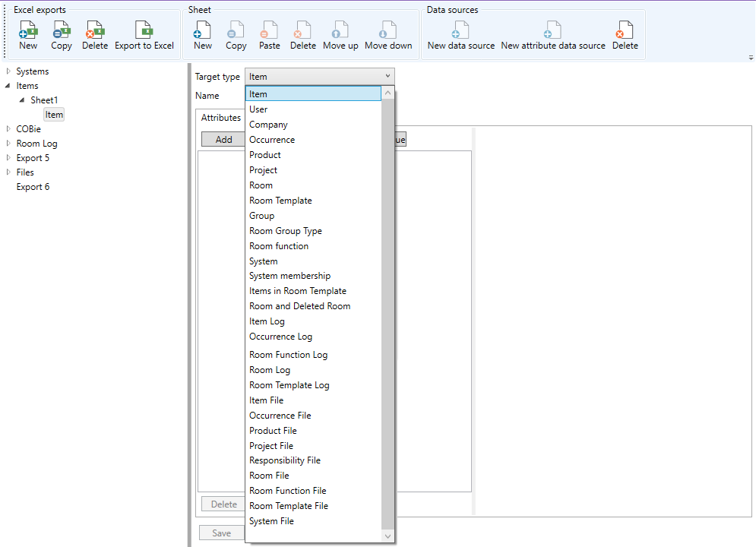This screenshot has height=547, width=756.
Task: Select the Export 6 tree item
Action: [33, 187]
